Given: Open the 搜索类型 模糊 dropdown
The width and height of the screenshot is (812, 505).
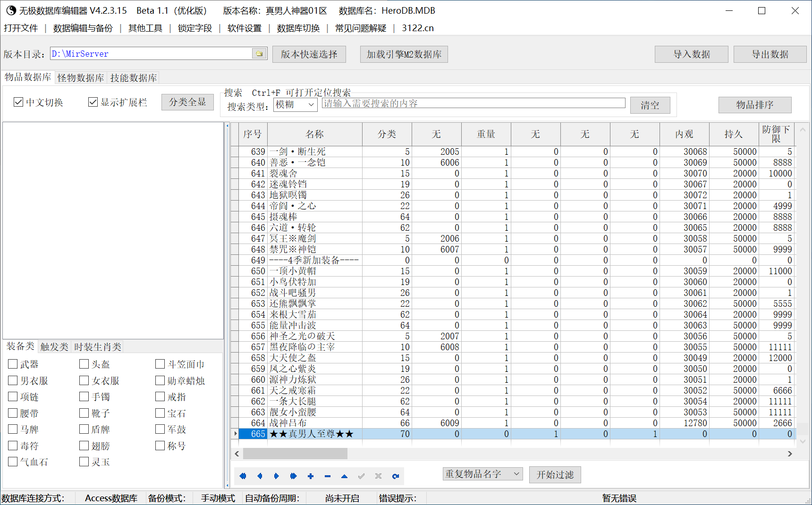Looking at the screenshot, I should point(296,105).
